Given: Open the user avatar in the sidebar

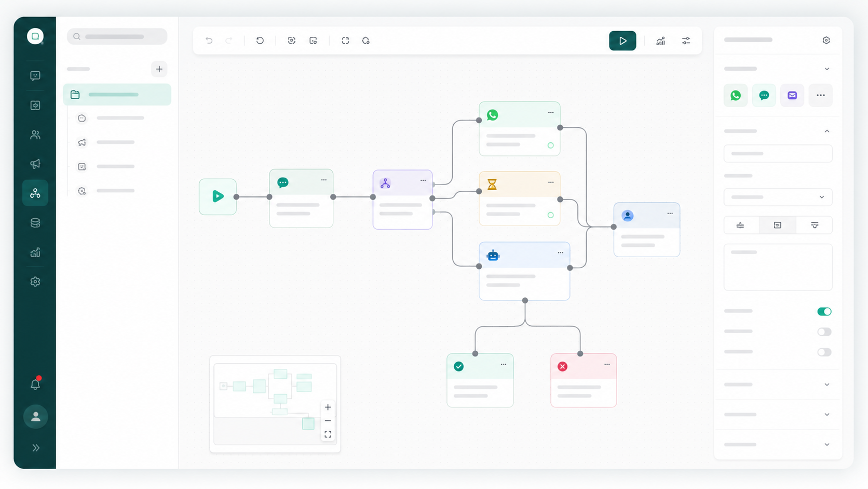Looking at the screenshot, I should (36, 417).
